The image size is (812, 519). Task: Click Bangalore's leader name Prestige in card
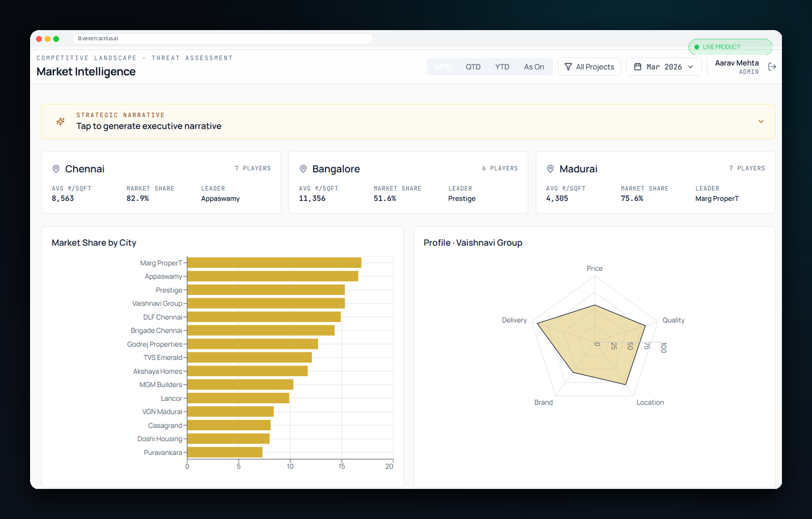462,199
